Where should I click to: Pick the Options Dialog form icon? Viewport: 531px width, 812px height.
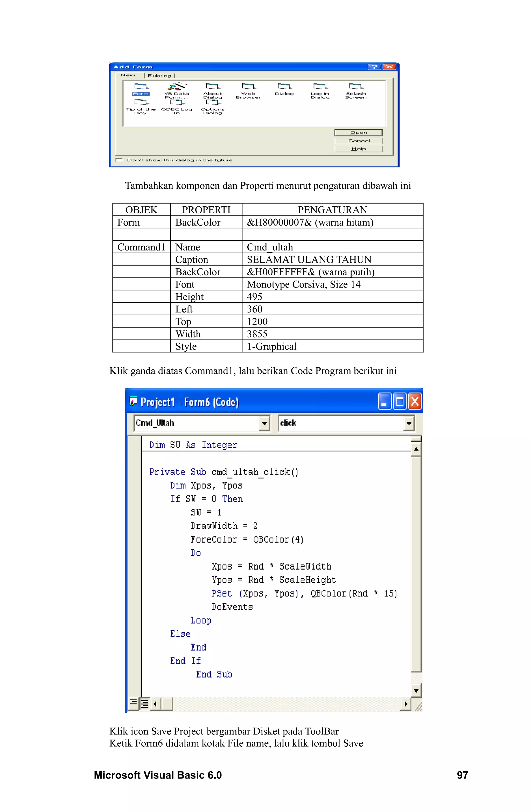click(x=212, y=102)
